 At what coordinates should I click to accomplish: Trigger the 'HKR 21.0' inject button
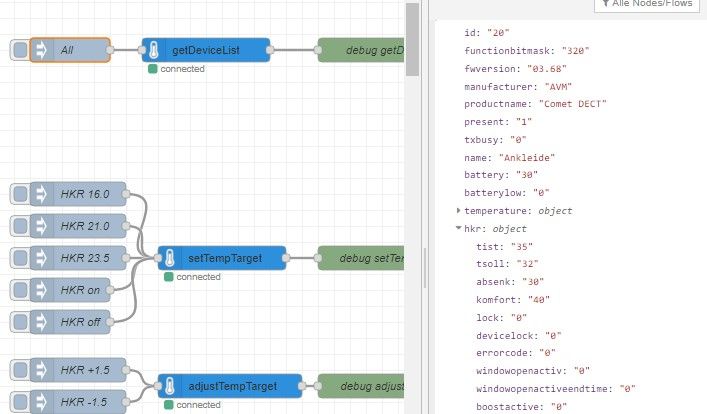point(20,226)
